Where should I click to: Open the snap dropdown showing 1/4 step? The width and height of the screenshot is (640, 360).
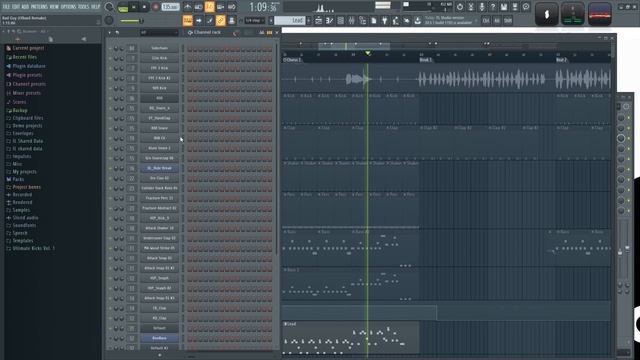pos(256,20)
